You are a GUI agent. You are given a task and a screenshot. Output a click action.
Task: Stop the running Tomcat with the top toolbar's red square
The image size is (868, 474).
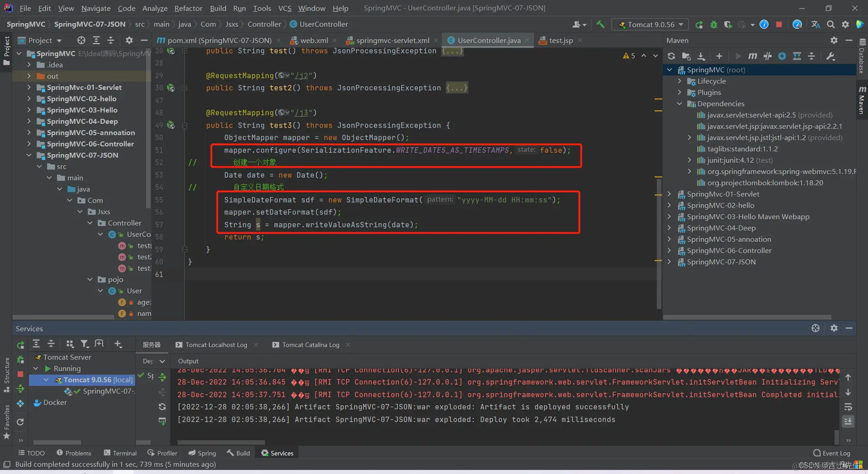(x=779, y=24)
